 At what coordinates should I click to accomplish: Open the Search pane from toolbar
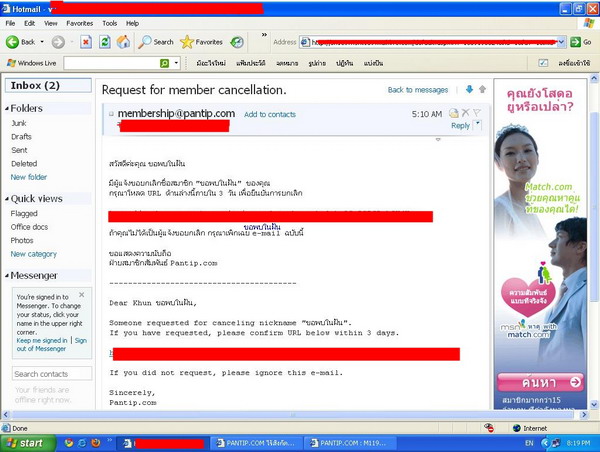(156, 42)
